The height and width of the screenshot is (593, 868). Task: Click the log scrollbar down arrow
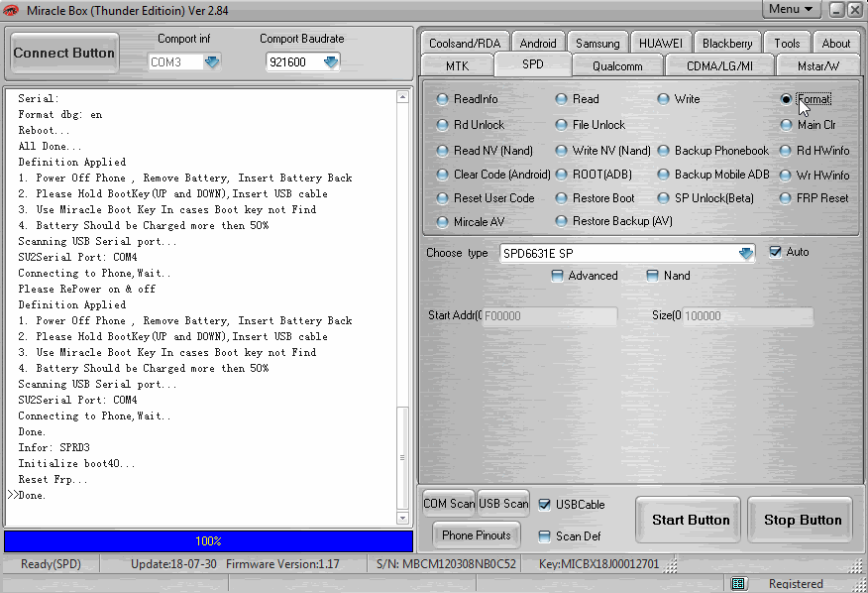[402, 519]
